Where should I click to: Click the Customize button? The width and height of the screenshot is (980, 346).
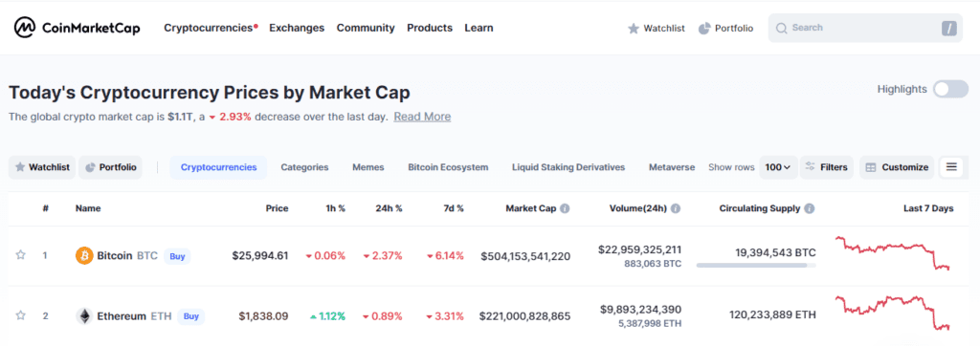point(897,167)
